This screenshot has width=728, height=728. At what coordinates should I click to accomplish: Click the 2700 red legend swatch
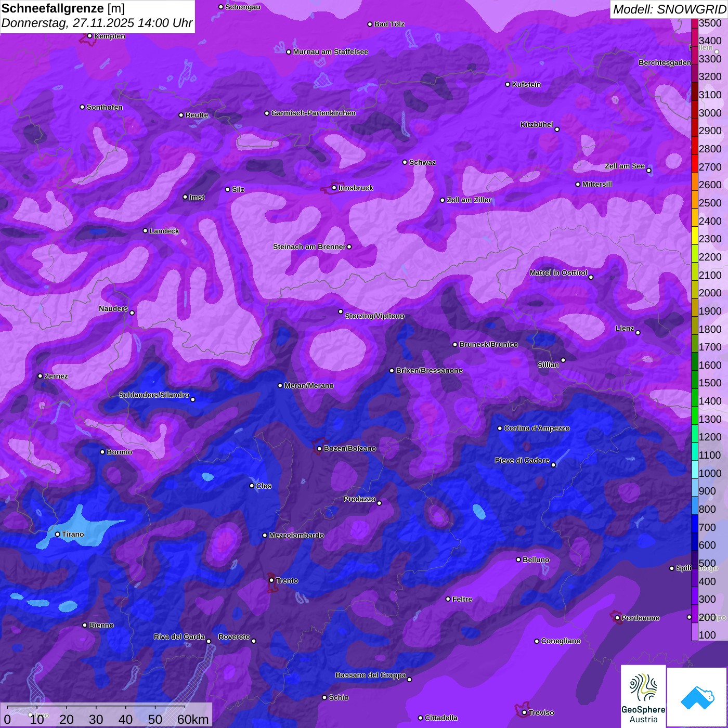(695, 163)
